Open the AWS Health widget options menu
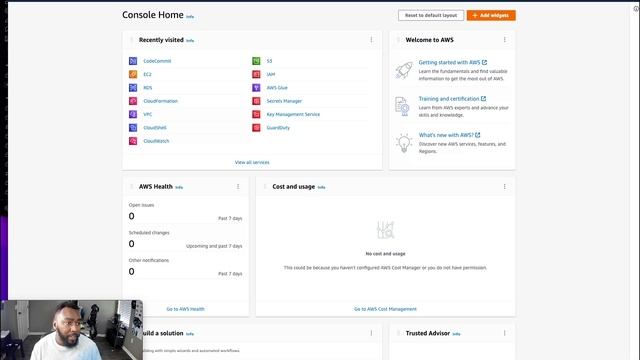640x360 pixels. pyautogui.click(x=238, y=187)
